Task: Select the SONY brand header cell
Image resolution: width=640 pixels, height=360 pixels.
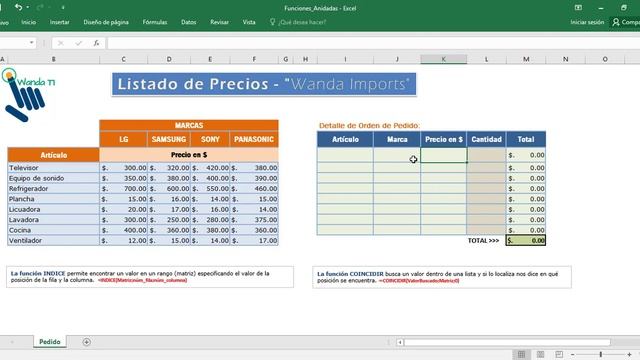Action: point(210,139)
